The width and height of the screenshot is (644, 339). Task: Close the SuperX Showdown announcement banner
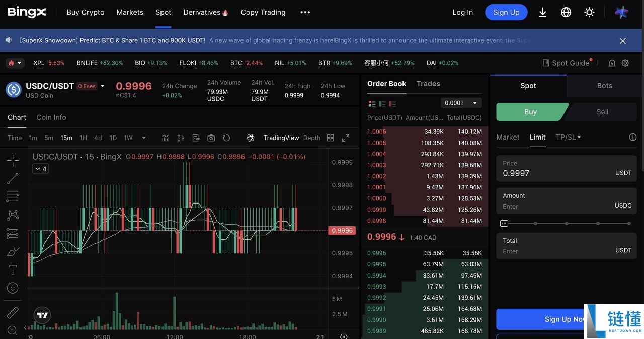622,41
